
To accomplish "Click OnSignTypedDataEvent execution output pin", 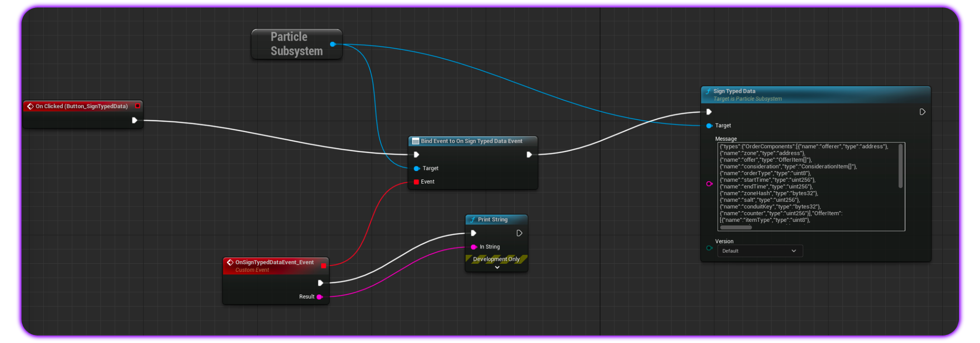I will (x=320, y=283).
